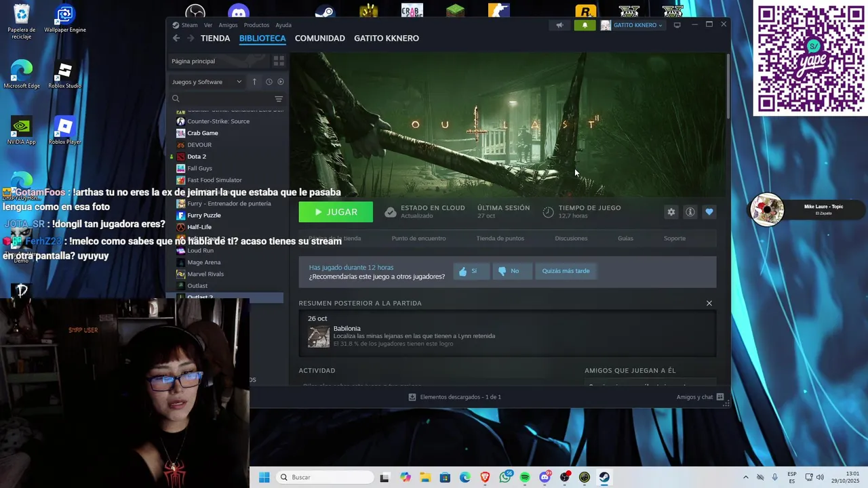Go back with the Steam back arrow
The width and height of the screenshot is (868, 488).
(176, 38)
